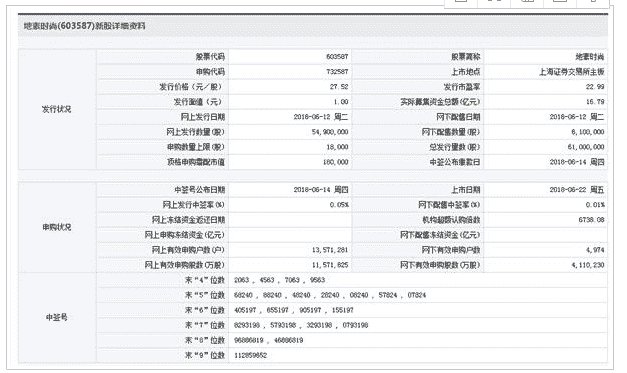Select the 7-digit winning numbers starting '8293198'
Viewport: 627px width, 373px height.
pos(301,325)
